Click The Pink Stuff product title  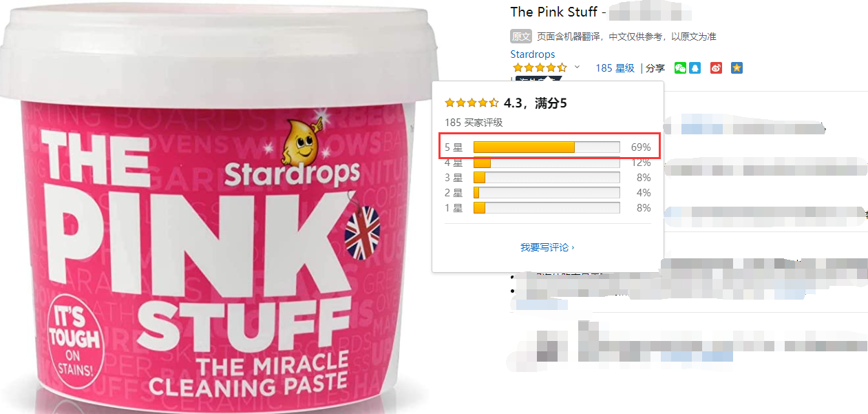(x=553, y=12)
